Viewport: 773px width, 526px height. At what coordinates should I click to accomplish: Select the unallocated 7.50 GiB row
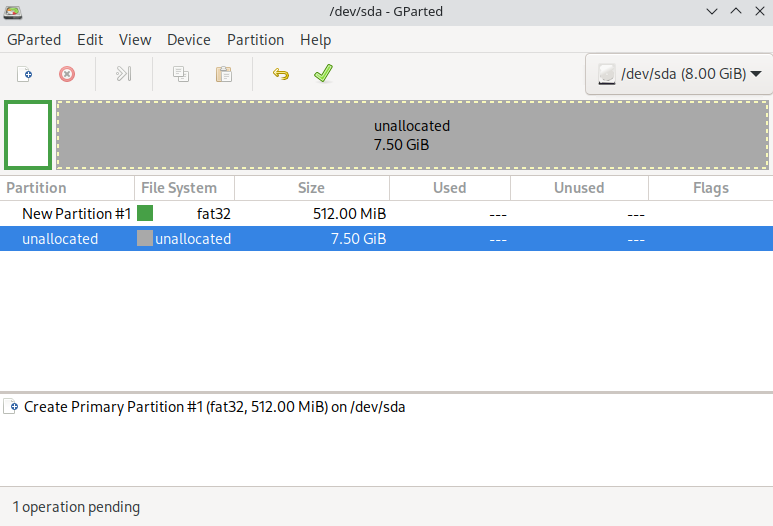pos(60,239)
